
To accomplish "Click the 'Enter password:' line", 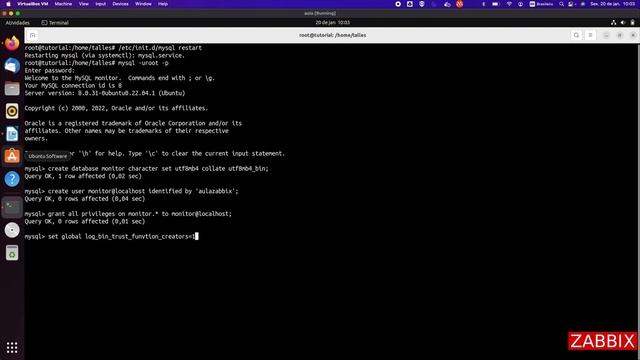I will 49,71.
